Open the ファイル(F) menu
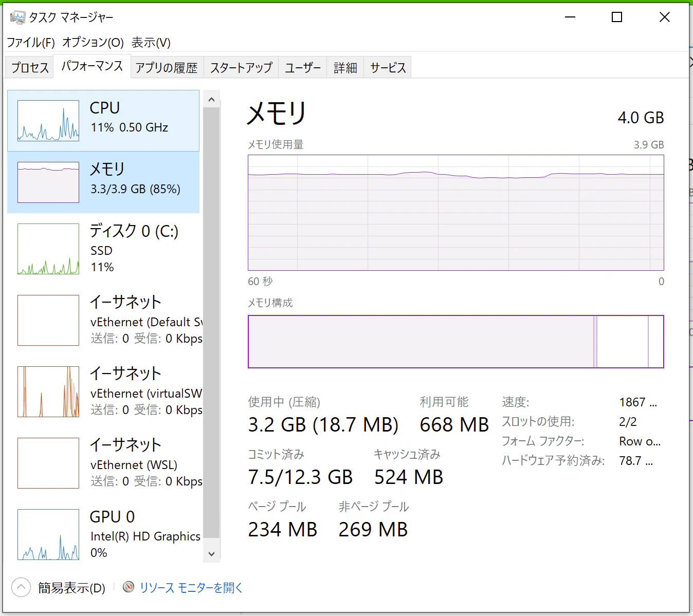693x616 pixels. 31,43
